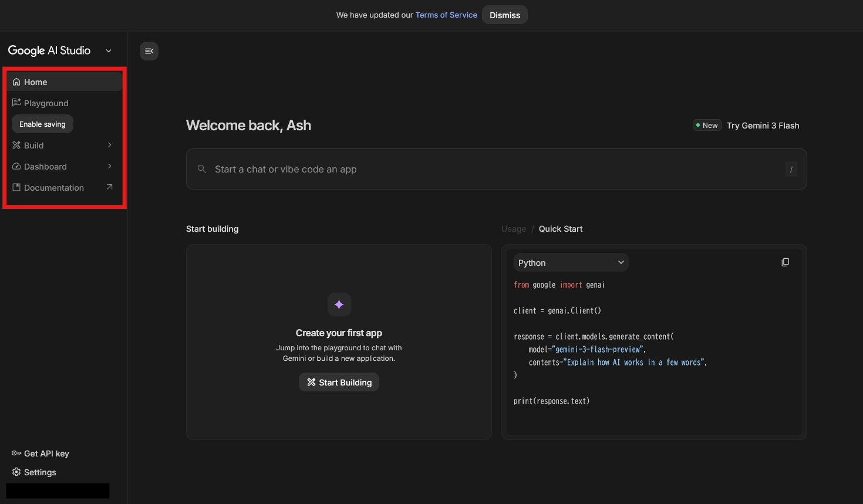Expand the Dashboard submenu chevron
863x504 pixels.
pos(109,166)
